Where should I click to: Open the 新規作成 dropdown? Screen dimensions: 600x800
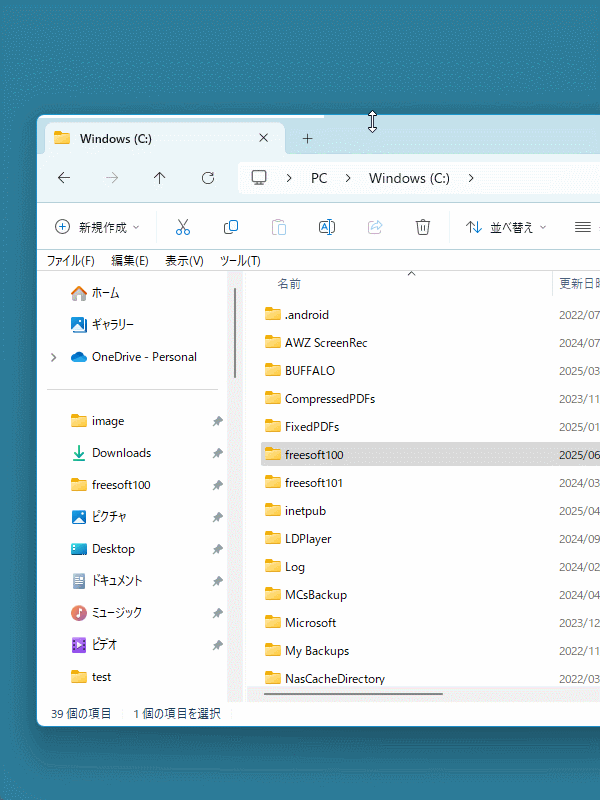coord(97,227)
